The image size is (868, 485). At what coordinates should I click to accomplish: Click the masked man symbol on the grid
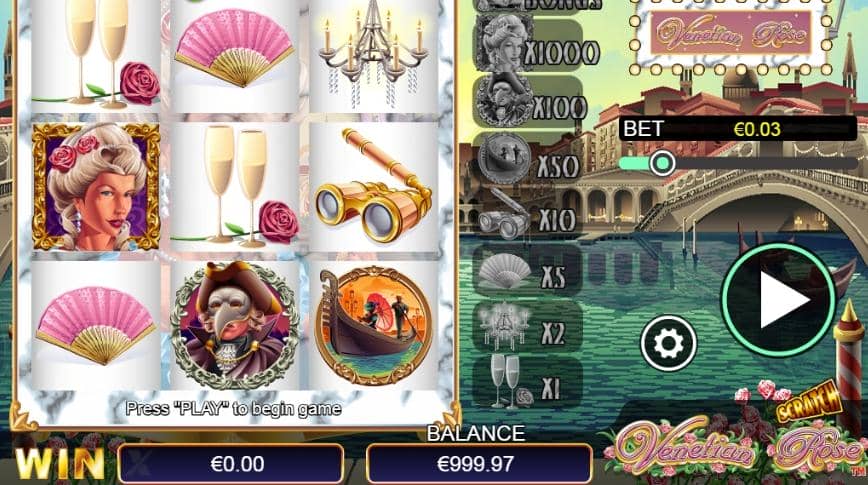point(235,325)
